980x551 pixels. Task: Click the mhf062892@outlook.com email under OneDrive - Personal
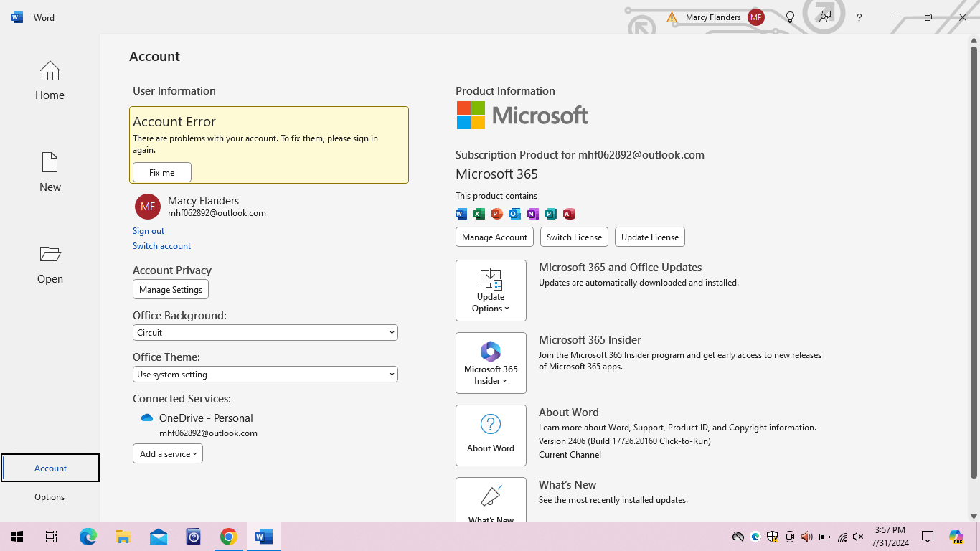coord(208,433)
